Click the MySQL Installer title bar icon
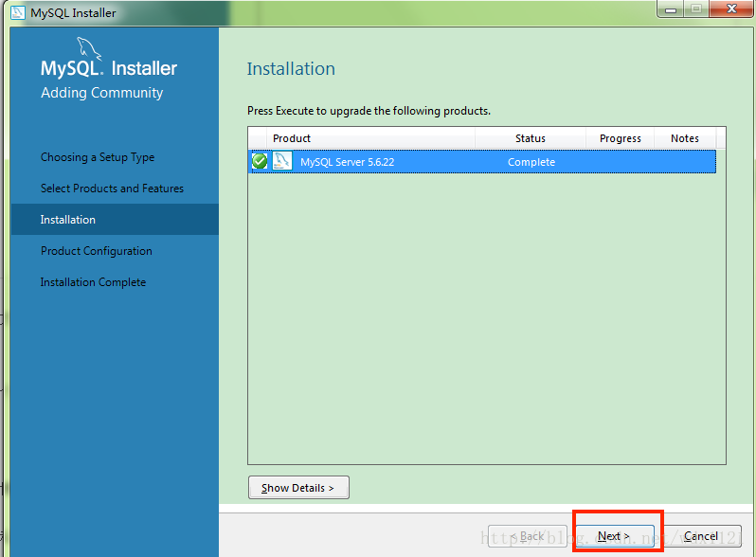756x557 pixels. [17, 12]
